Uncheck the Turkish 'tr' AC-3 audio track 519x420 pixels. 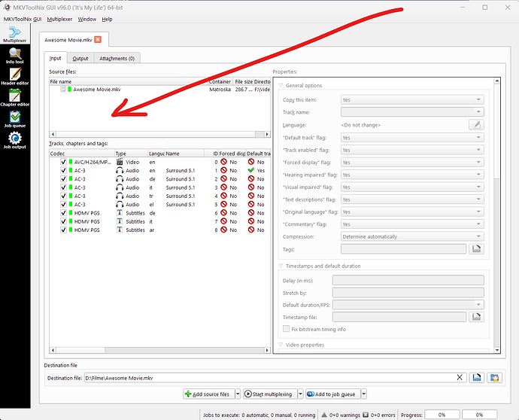[x=63, y=196]
